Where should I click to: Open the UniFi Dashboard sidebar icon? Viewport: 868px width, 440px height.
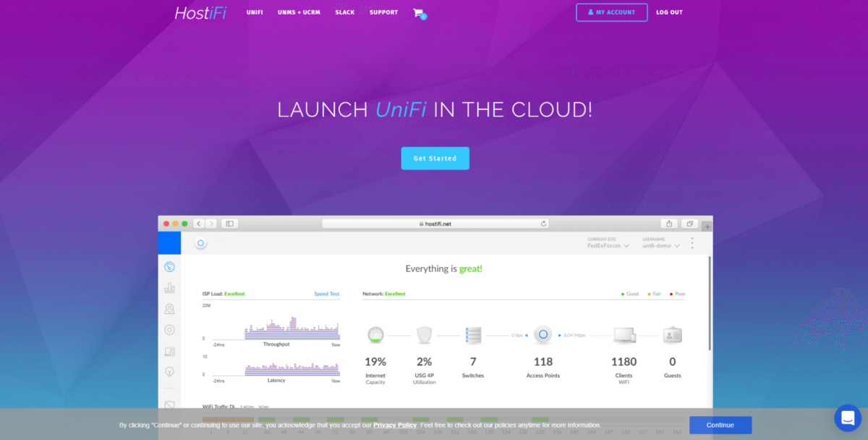pos(169,266)
